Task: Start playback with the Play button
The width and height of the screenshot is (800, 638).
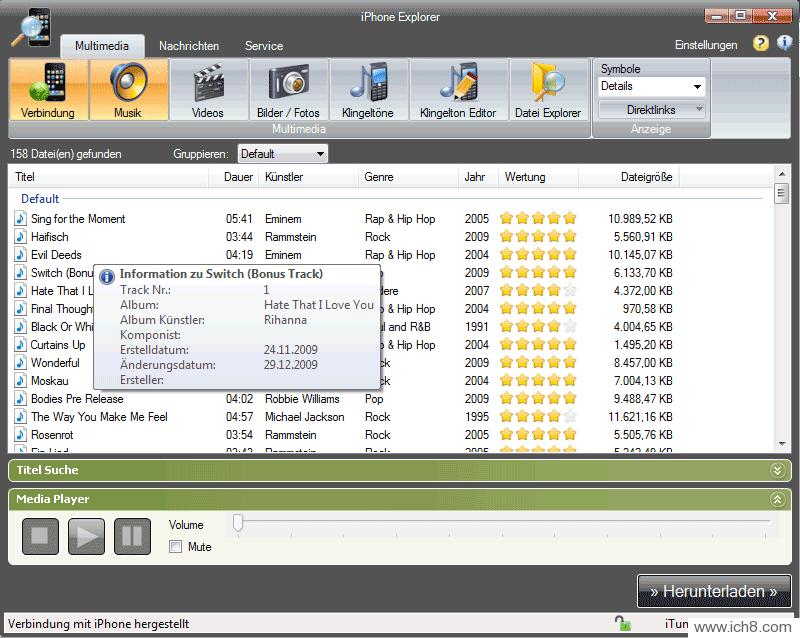Action: click(x=86, y=536)
